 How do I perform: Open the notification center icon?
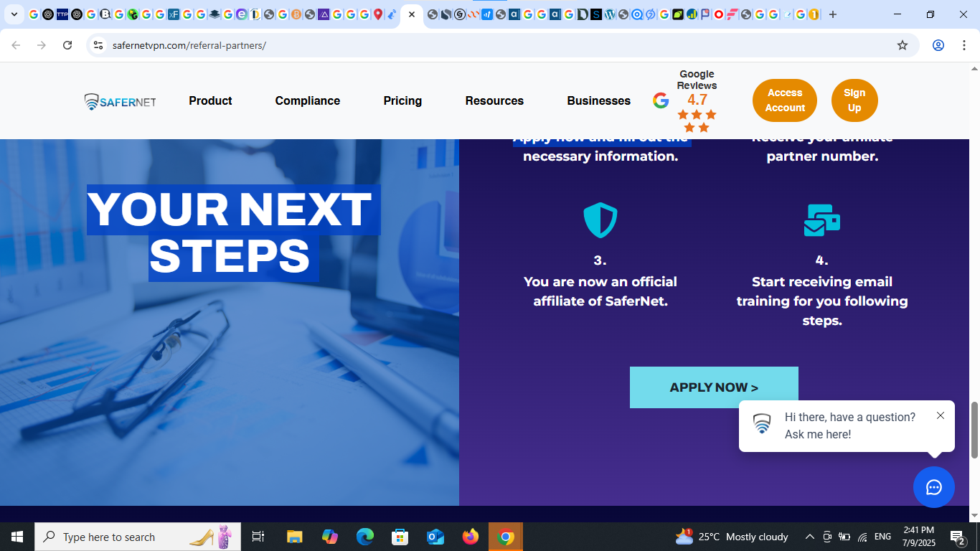click(x=958, y=537)
